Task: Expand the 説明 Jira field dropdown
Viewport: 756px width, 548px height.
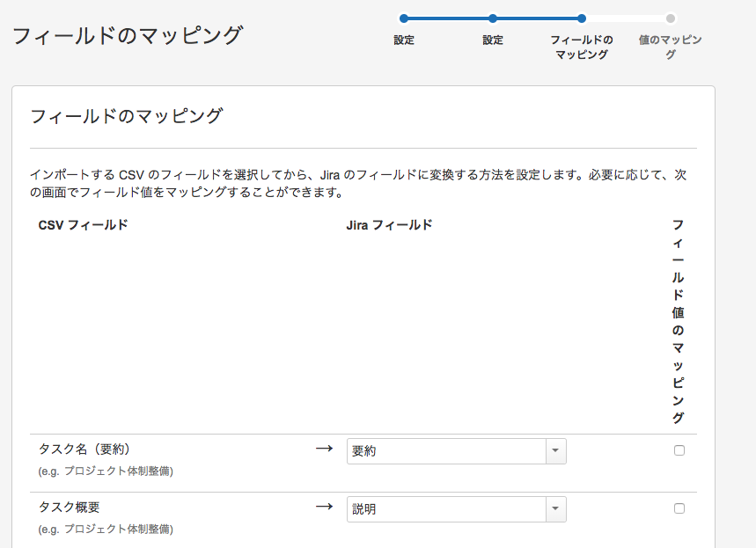Action: 456,509
